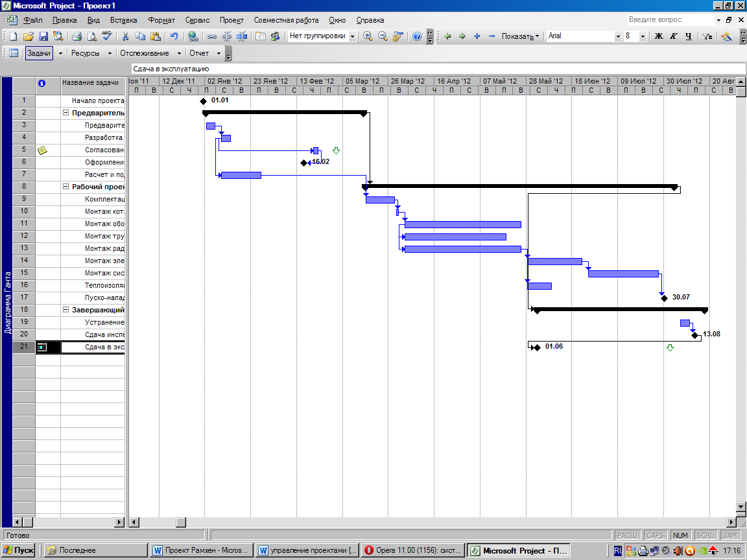The height and width of the screenshot is (560, 747).
Task: Split the task bar
Action: 242,36
